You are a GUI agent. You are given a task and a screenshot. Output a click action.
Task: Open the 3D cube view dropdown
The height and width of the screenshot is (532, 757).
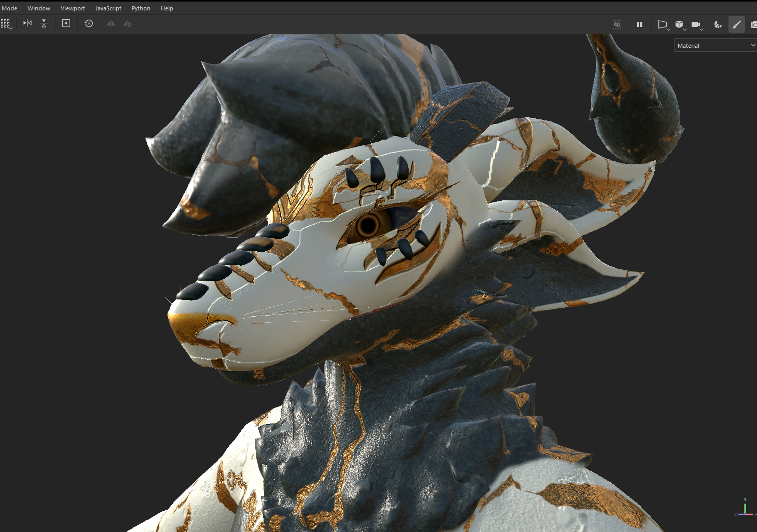(680, 25)
